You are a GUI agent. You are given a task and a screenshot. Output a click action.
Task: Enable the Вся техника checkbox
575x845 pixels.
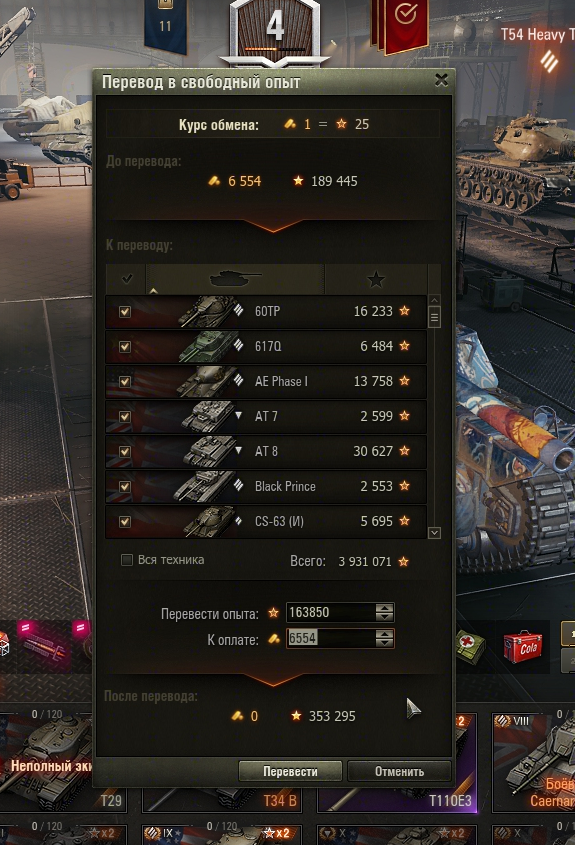127,560
